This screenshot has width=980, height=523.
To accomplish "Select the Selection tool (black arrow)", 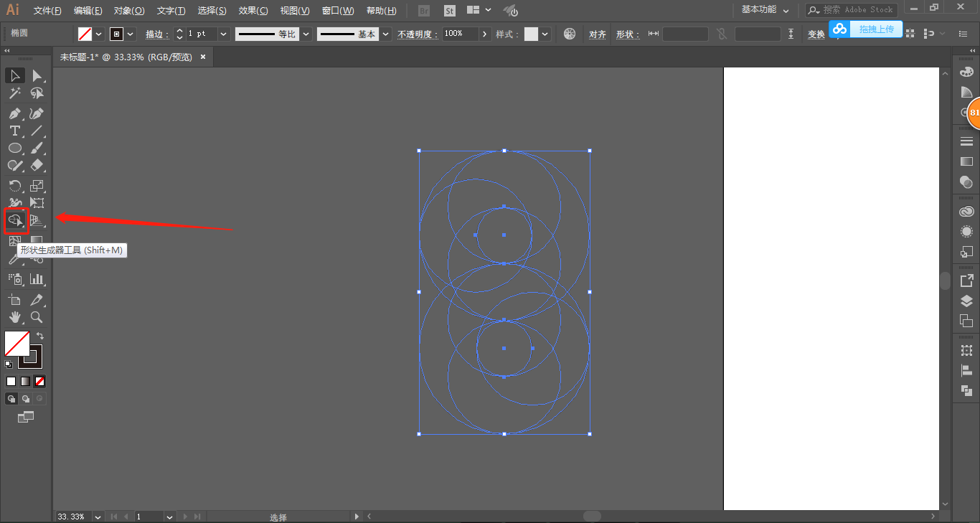I will [15, 76].
